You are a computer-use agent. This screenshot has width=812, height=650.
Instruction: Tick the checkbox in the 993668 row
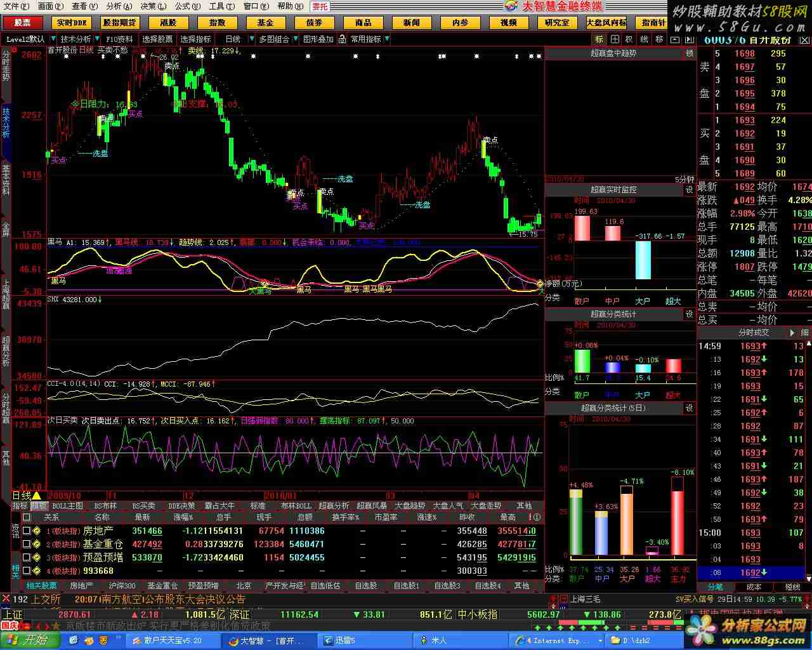tap(27, 571)
